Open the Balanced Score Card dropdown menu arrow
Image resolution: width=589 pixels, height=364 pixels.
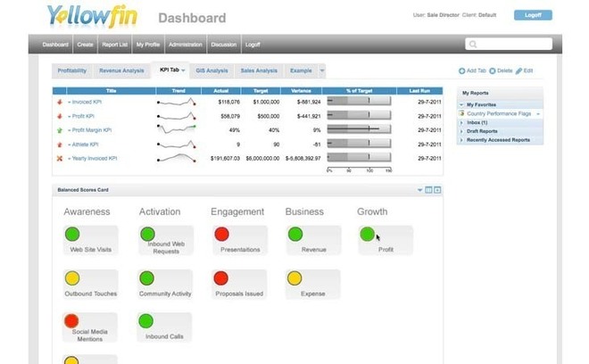click(419, 190)
